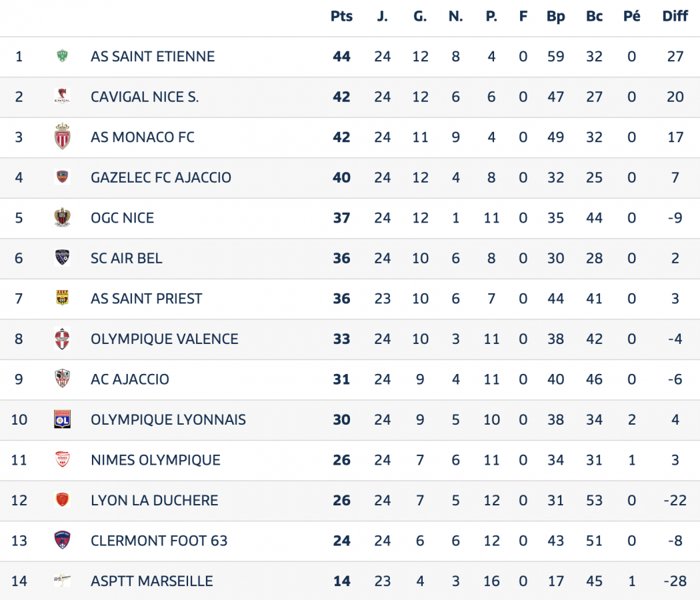Image resolution: width=700 pixels, height=600 pixels.
Task: Click the Olympique Valence club logo
Action: coord(62,339)
